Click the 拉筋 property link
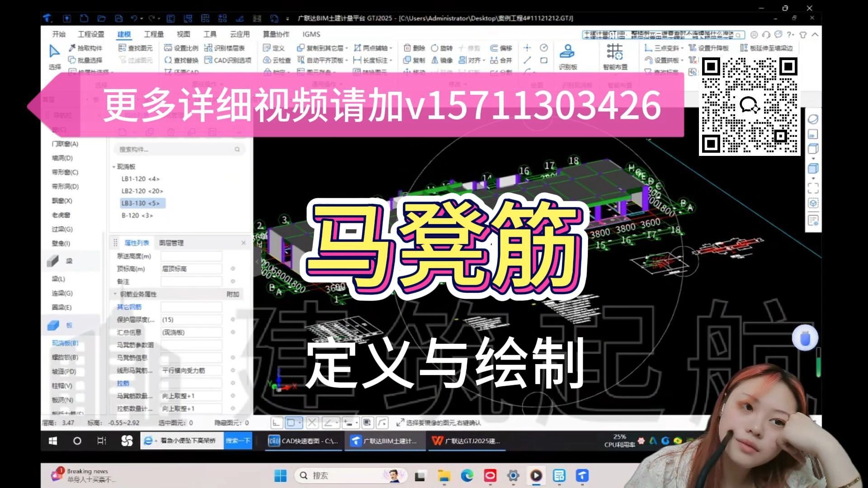 coord(123,383)
